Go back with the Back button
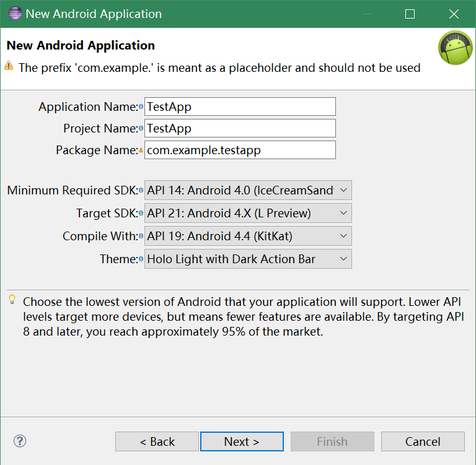Viewport: 476px width, 465px height. (157, 441)
